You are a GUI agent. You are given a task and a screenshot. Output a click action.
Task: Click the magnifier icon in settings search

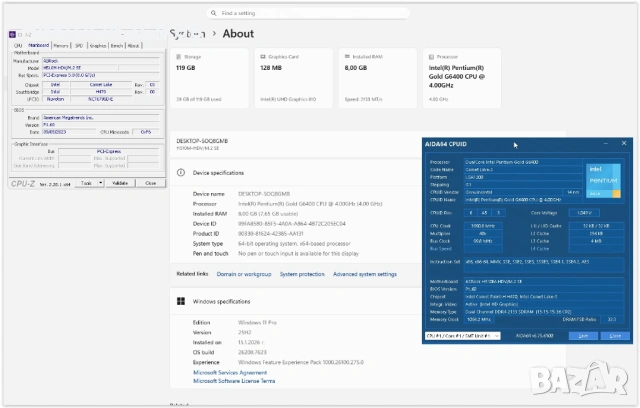tap(213, 13)
